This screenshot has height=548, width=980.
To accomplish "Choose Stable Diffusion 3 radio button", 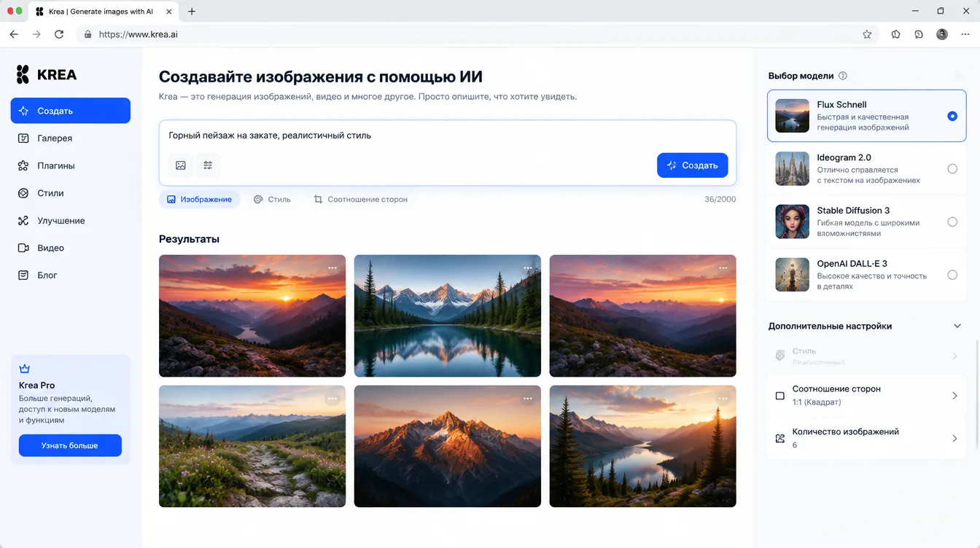I will 952,222.
